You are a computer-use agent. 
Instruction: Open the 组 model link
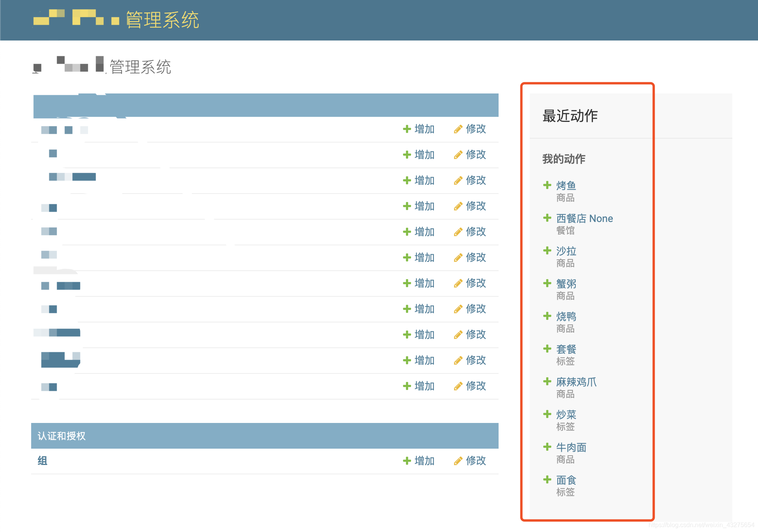(x=42, y=461)
